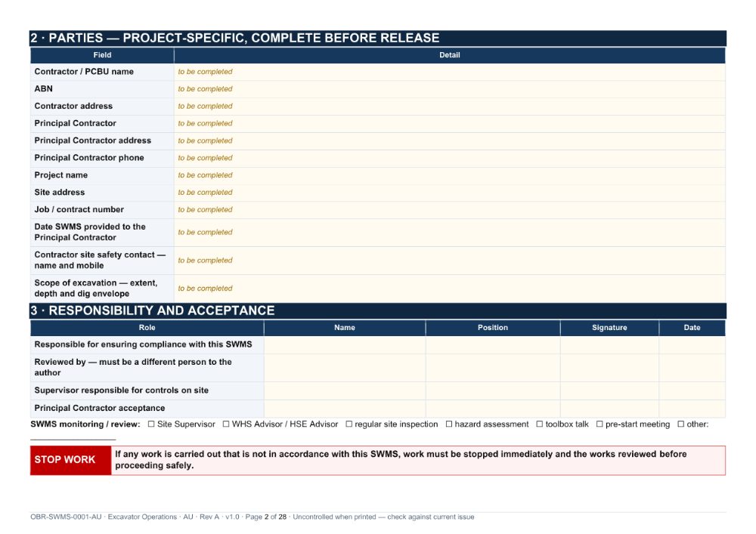Select the 'Site address' field label

[x=59, y=193]
